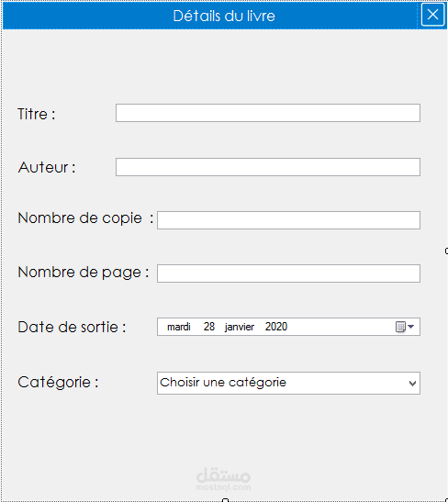Close the Détails du livre window
The height and width of the screenshot is (502, 448).
pos(432,15)
